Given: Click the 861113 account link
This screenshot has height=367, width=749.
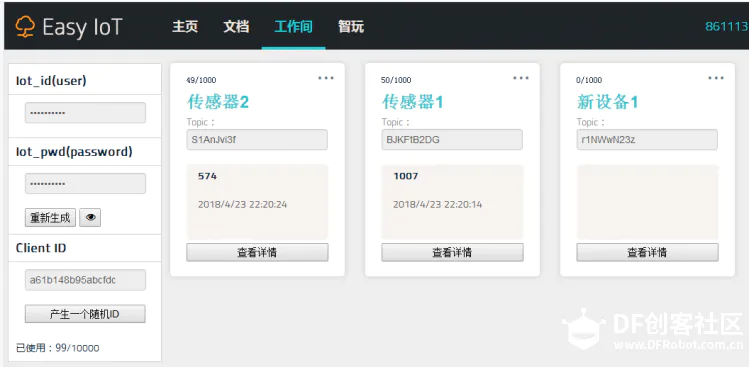Looking at the screenshot, I should [727, 27].
